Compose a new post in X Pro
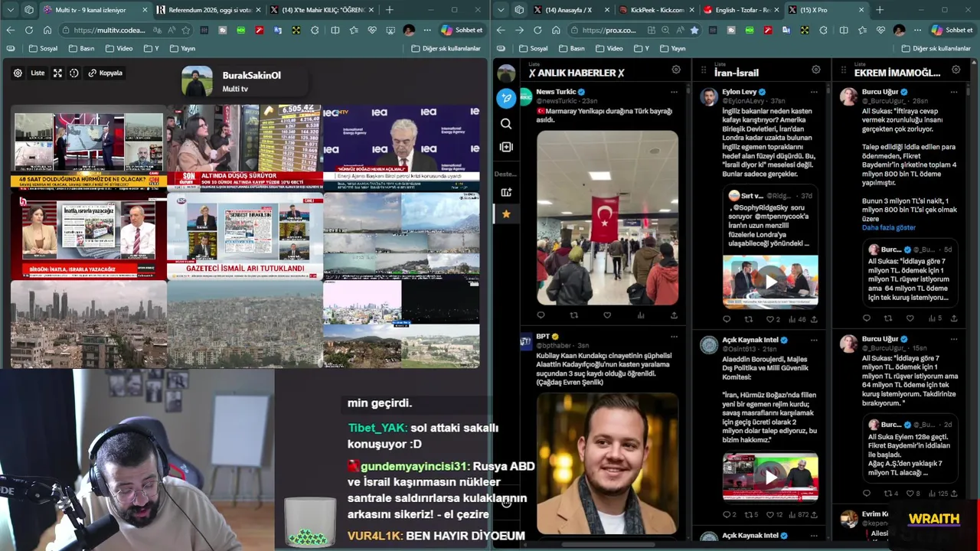This screenshot has width=980, height=551. pyautogui.click(x=506, y=98)
